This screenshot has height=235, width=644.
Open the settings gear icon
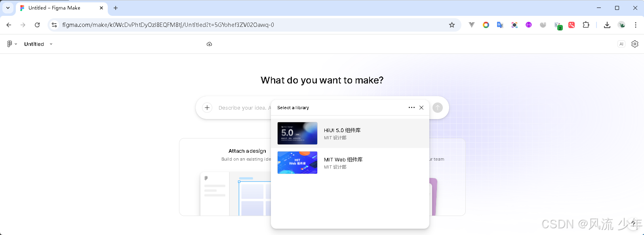[635, 44]
